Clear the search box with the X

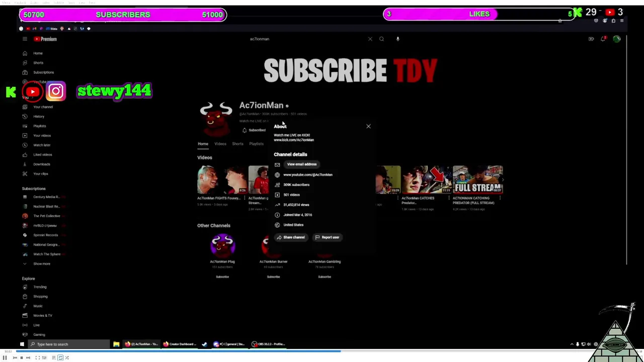click(x=370, y=39)
